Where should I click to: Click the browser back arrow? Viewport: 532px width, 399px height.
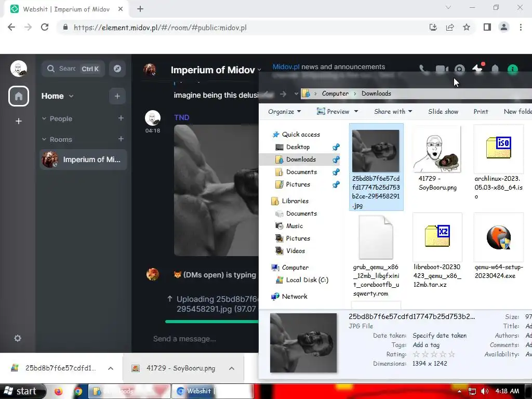point(11,27)
